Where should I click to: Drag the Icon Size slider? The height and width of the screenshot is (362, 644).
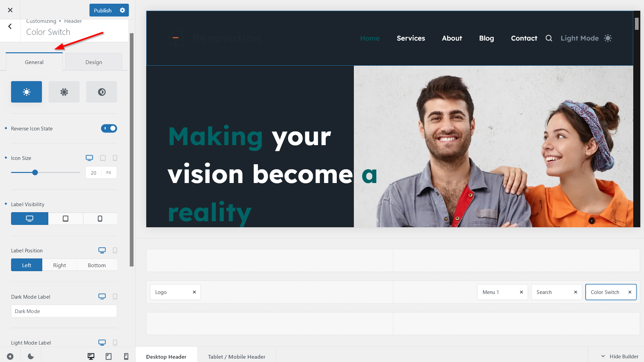(x=35, y=172)
